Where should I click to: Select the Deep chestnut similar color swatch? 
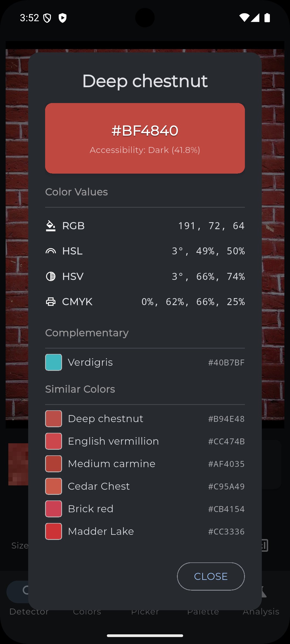pos(53,419)
